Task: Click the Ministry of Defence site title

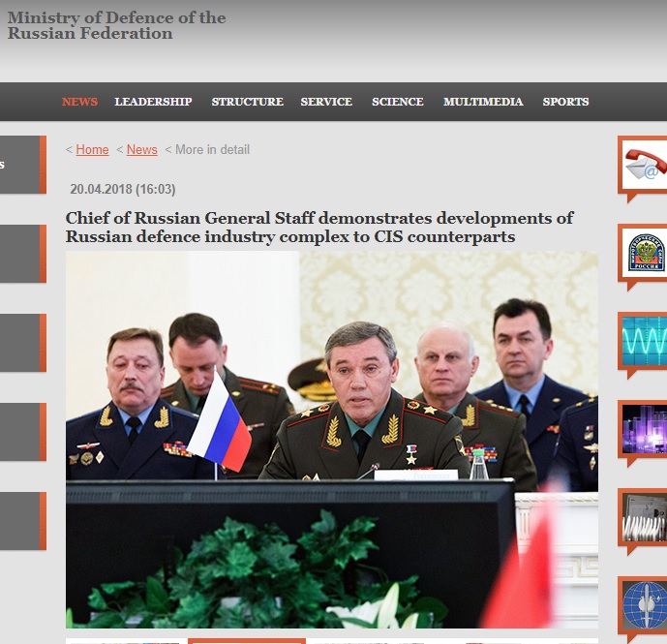Action: 116,25
